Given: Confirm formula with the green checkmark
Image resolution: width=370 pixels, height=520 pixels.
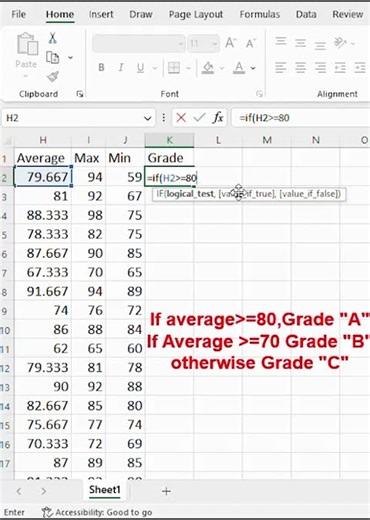Looking at the screenshot, I should tap(199, 117).
